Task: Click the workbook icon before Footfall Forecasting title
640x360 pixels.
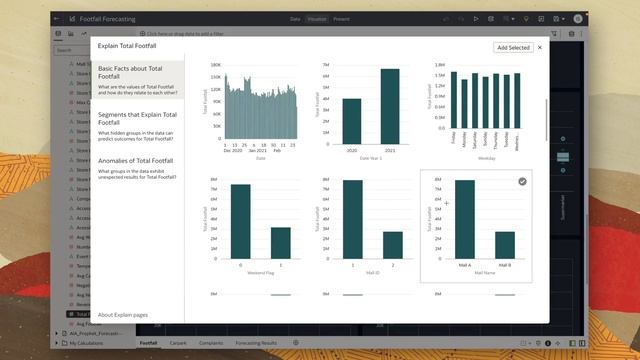Action: pos(72,19)
